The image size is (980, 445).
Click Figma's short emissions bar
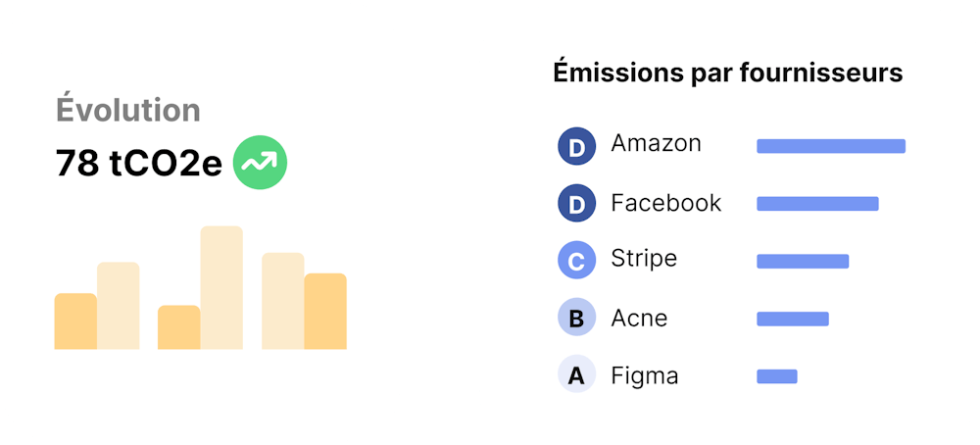(x=777, y=376)
